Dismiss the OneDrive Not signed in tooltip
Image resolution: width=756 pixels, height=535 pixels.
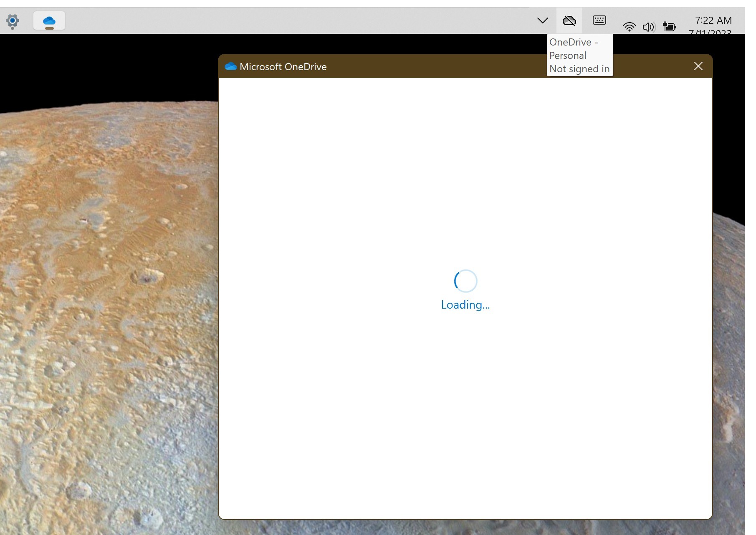coord(579,55)
